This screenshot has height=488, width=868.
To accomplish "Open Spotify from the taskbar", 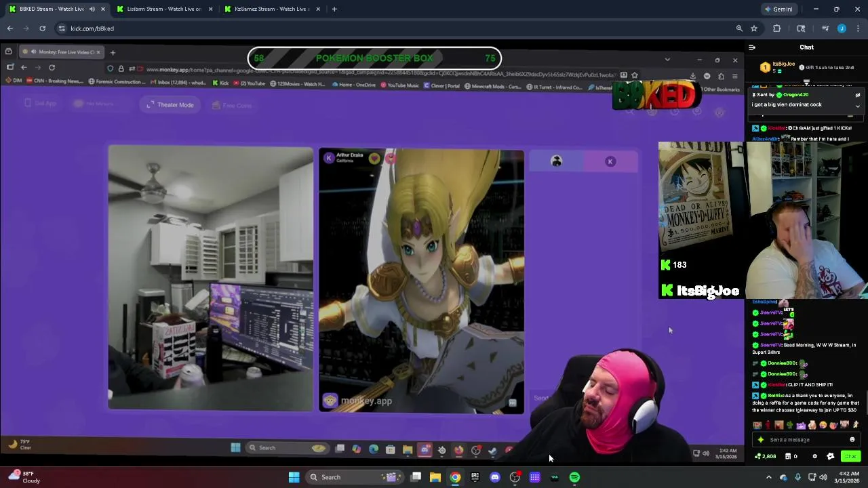I will click(x=574, y=477).
